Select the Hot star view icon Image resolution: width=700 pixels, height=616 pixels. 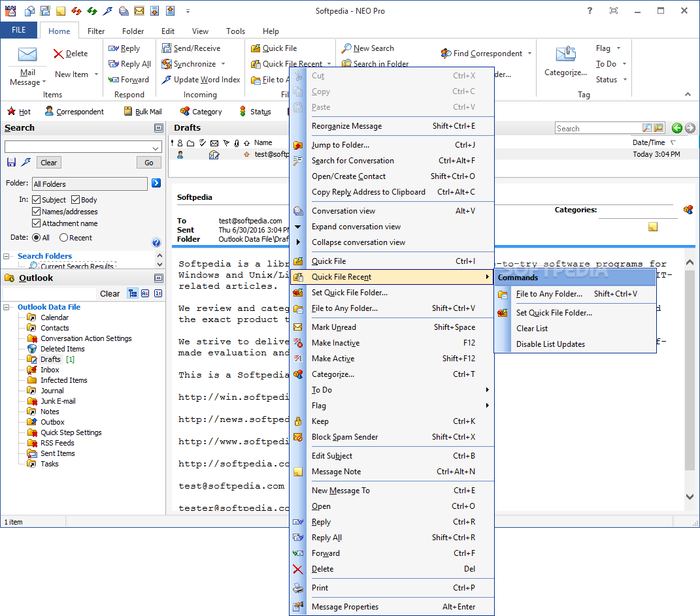point(12,111)
